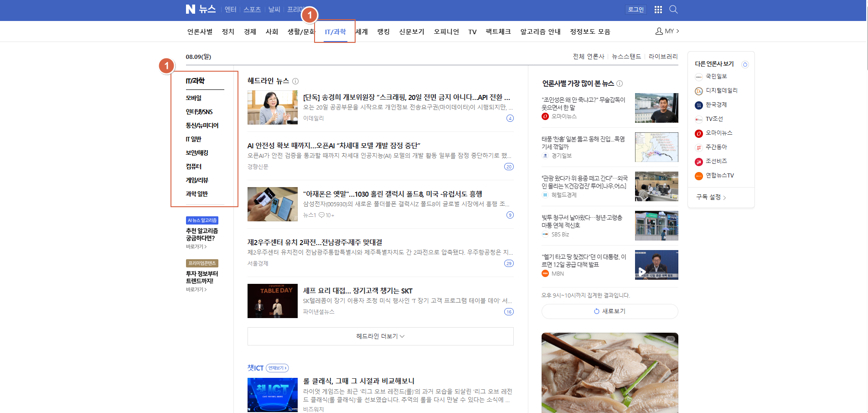Image resolution: width=868 pixels, height=413 pixels.
Task: Click 연합뉴스TV publisher icon
Action: [699, 176]
